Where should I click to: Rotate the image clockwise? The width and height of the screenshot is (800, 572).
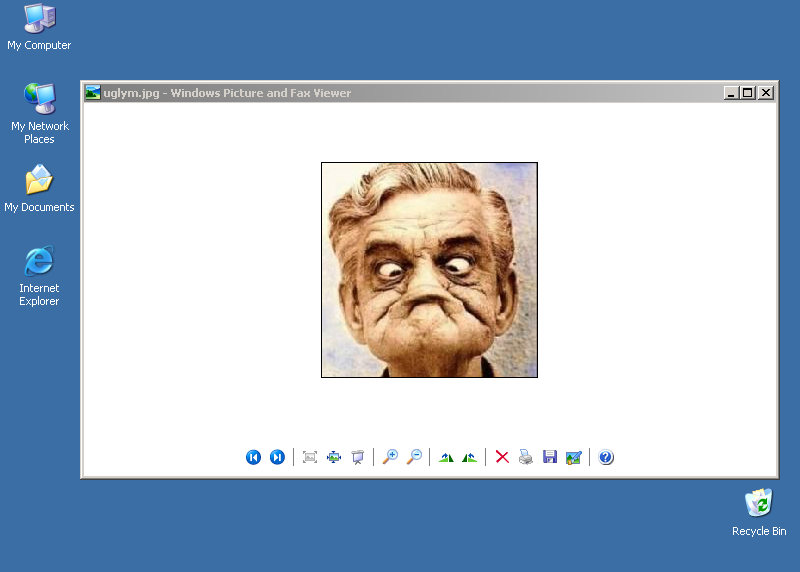pyautogui.click(x=446, y=458)
